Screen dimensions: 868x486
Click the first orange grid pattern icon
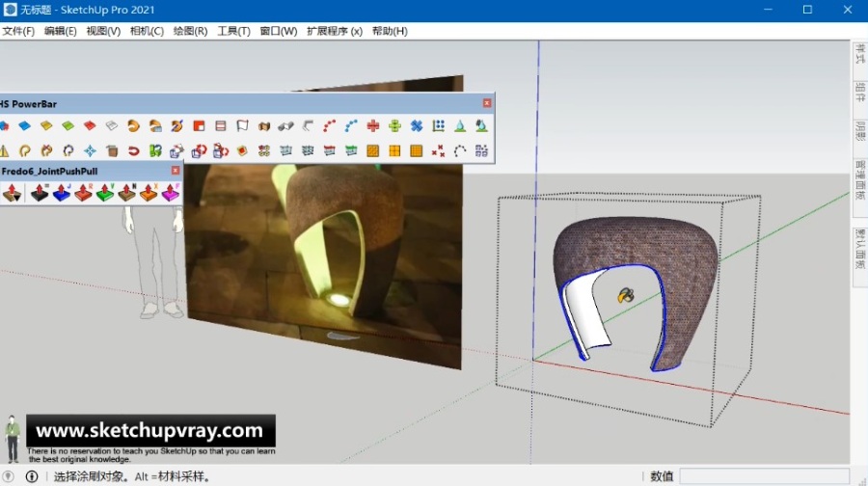[373, 150]
